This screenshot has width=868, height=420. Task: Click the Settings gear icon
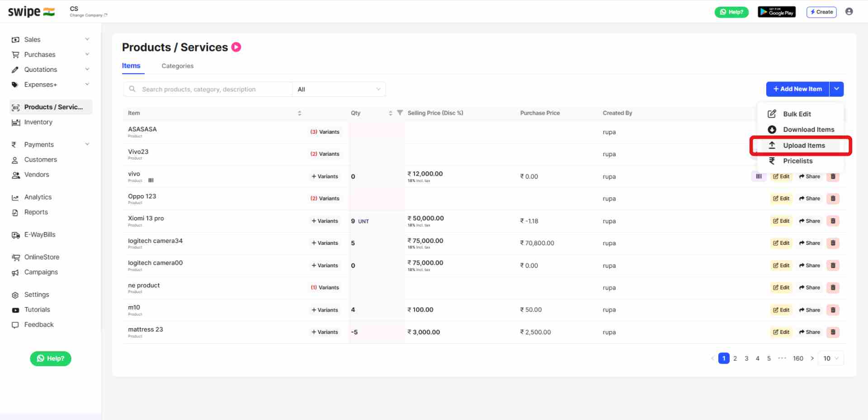(15, 295)
